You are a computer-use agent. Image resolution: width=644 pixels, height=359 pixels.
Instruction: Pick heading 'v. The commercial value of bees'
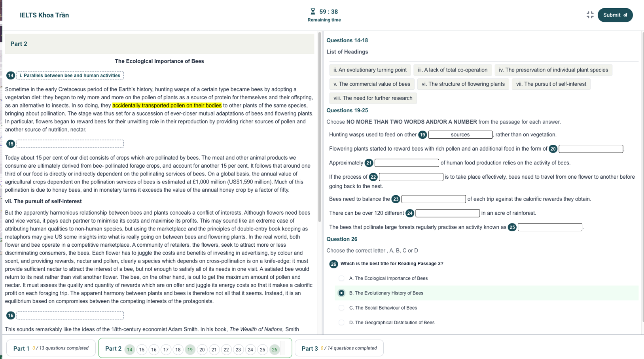tap(371, 84)
